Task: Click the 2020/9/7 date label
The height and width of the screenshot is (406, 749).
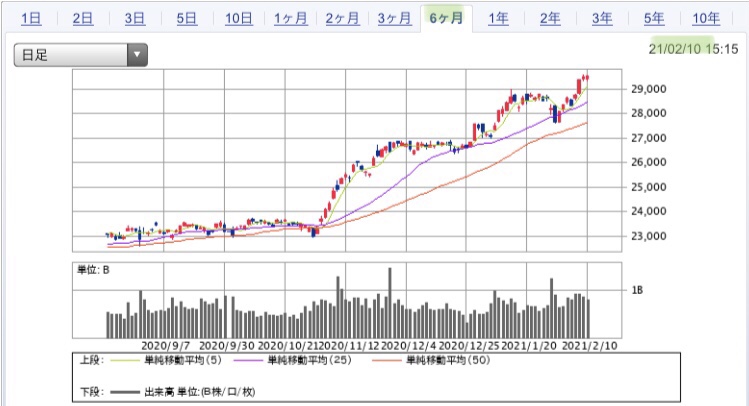Action: 166,346
